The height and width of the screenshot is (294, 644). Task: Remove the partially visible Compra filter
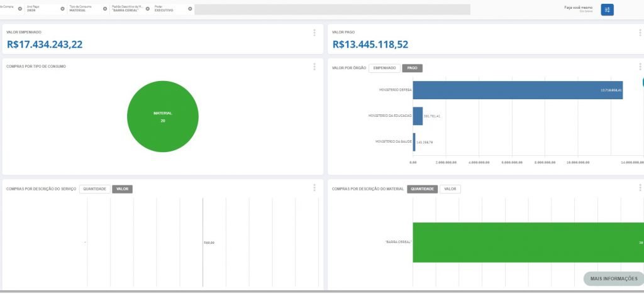[x=19, y=9]
